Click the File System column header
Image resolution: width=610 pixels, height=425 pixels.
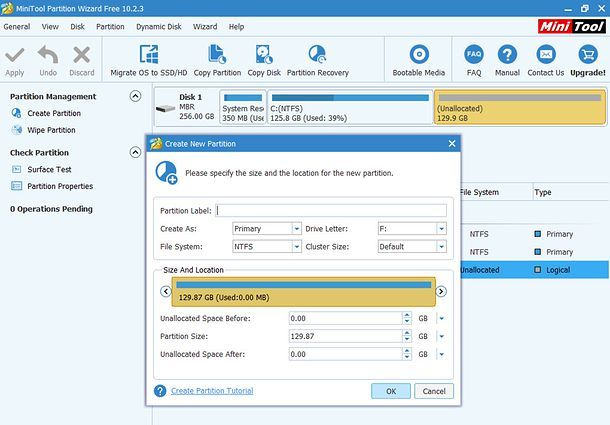coord(479,192)
